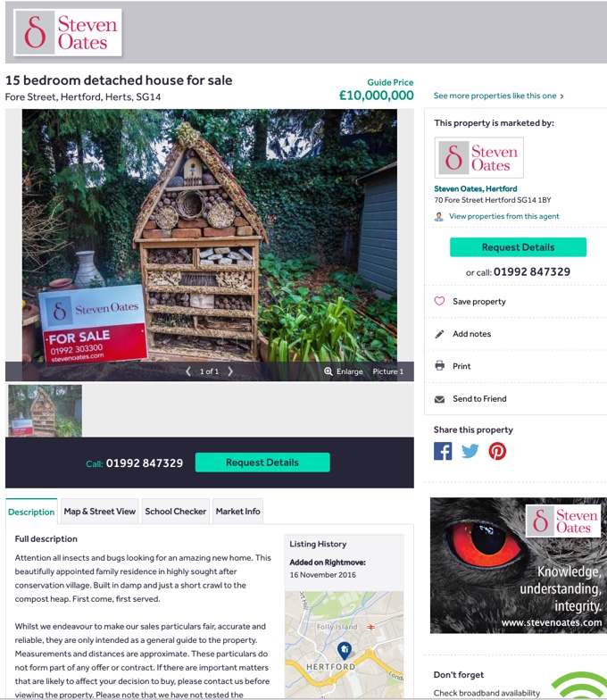Click the heart icon to save property

point(439,301)
